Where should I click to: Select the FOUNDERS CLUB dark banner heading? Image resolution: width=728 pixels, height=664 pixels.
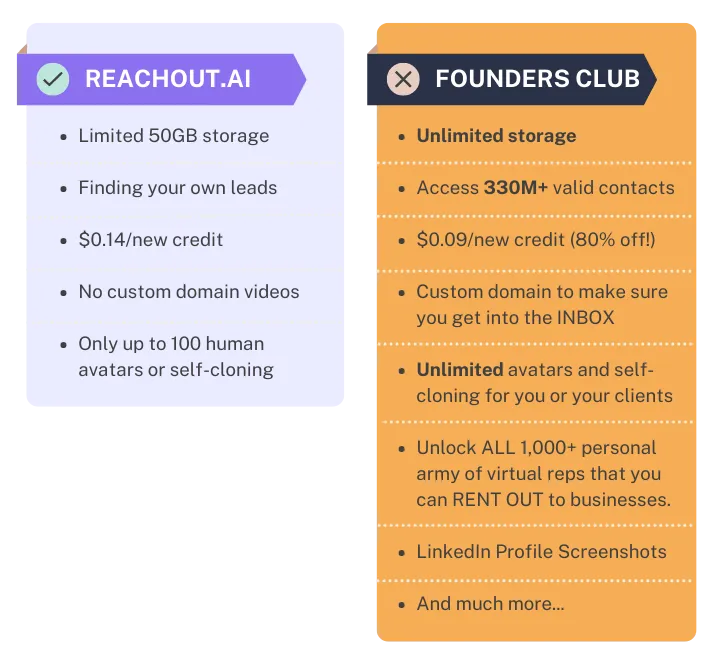tap(537, 79)
